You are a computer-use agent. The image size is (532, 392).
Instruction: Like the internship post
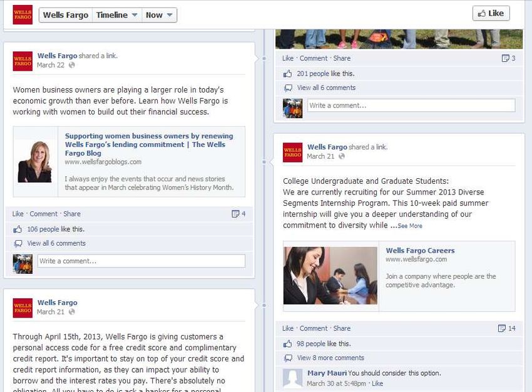pos(288,328)
